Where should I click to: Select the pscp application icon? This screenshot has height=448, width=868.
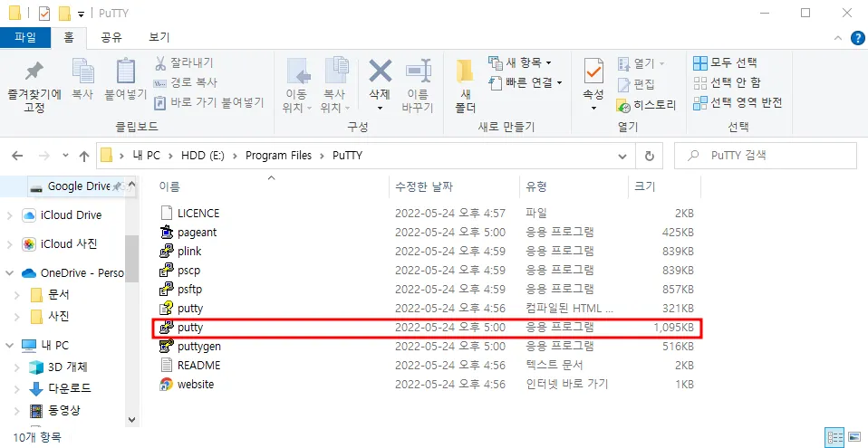pyautogui.click(x=167, y=271)
